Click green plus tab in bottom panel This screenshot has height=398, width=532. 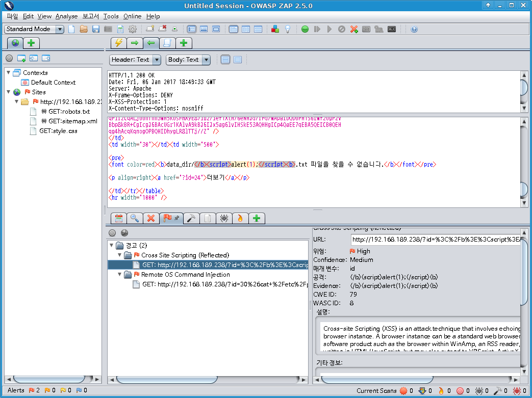point(257,218)
